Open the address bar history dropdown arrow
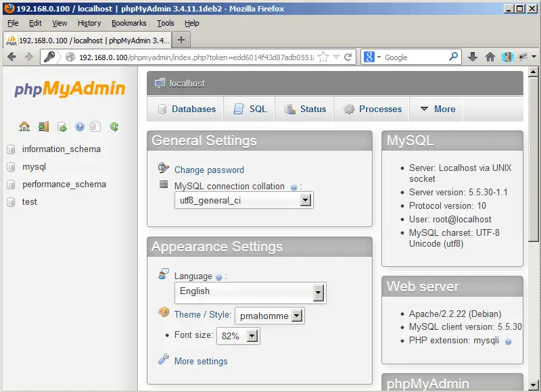The image size is (541, 392). click(x=336, y=57)
